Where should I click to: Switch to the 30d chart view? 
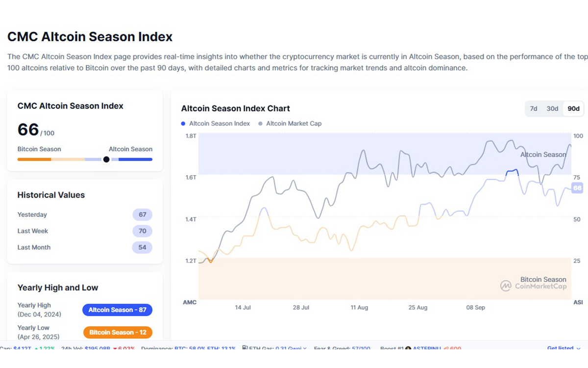pyautogui.click(x=552, y=108)
